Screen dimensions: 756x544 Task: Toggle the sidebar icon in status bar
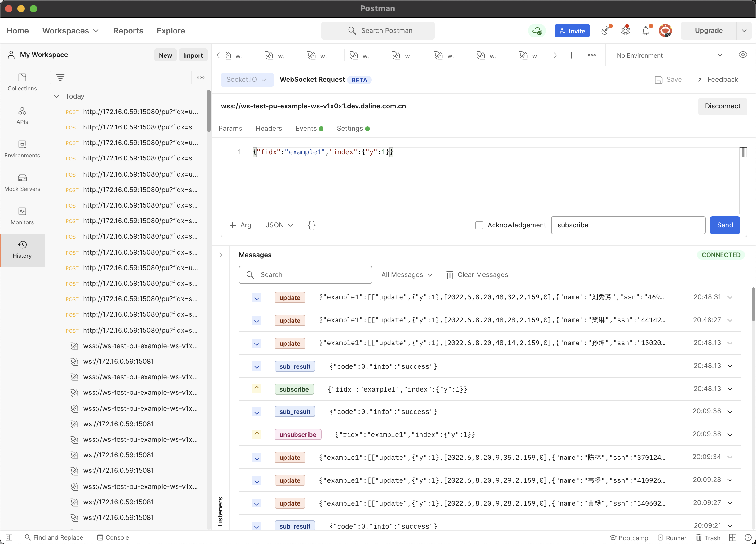pos(9,537)
